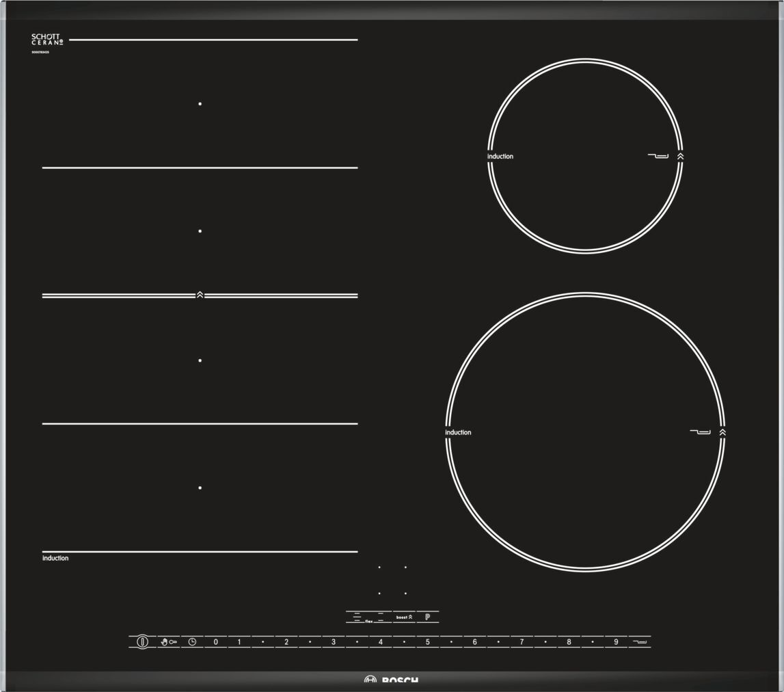Select power level 0
This screenshot has height=692, width=784.
coord(216,642)
